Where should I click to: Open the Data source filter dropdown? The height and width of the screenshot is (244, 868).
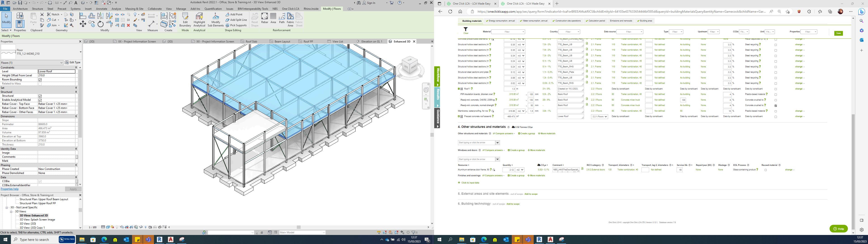(630, 32)
